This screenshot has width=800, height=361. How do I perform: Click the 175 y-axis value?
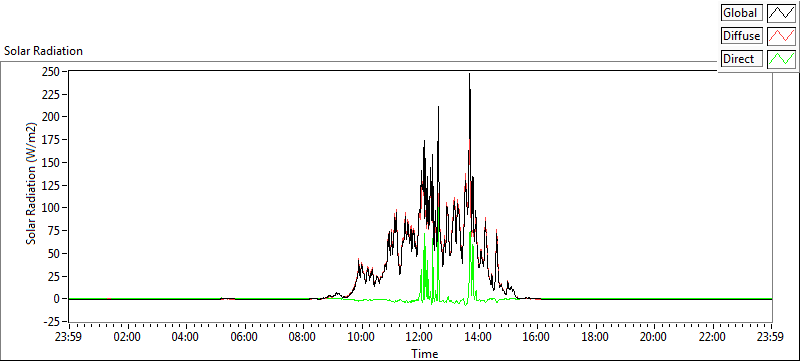52,140
